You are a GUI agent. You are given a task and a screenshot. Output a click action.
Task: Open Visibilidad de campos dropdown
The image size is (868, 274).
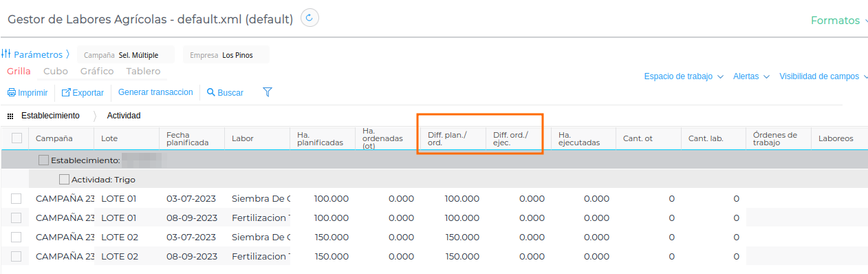point(823,76)
